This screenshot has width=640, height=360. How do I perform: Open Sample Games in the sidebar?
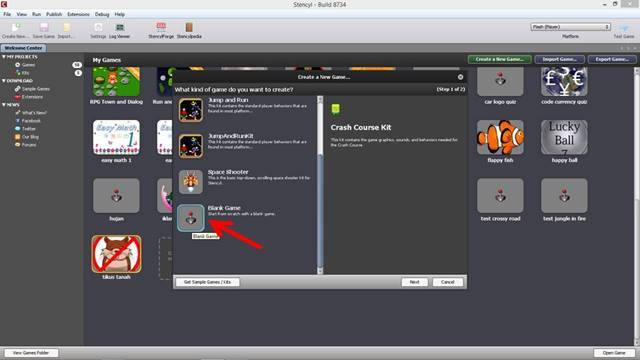tap(36, 89)
